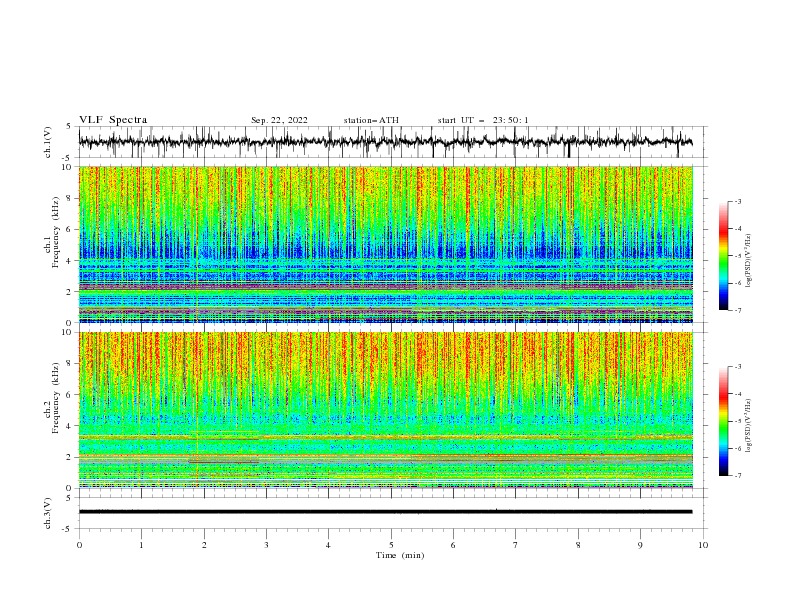Click the time axis tick label "0"
The width and height of the screenshot is (792, 612).
coord(79,545)
